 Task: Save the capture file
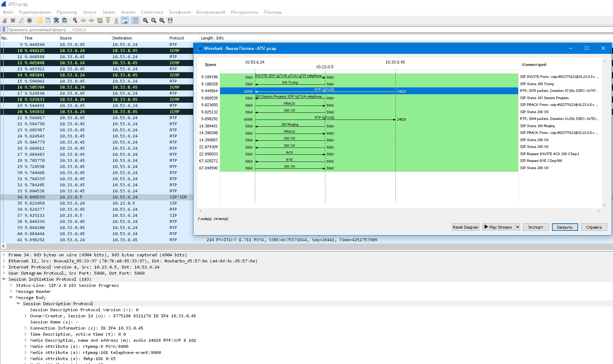[x=48, y=20]
